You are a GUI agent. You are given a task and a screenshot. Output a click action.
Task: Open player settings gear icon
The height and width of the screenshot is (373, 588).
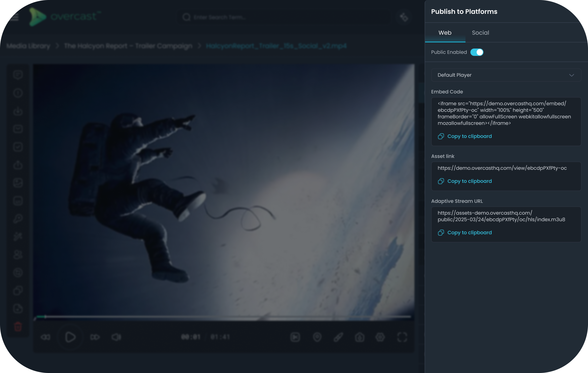[380, 337]
